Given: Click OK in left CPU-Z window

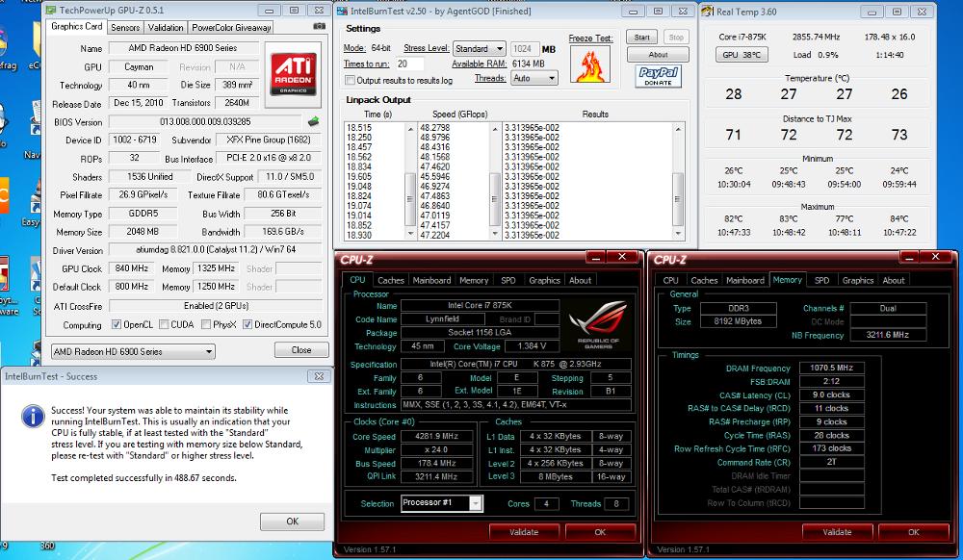Looking at the screenshot, I should coord(600,532).
